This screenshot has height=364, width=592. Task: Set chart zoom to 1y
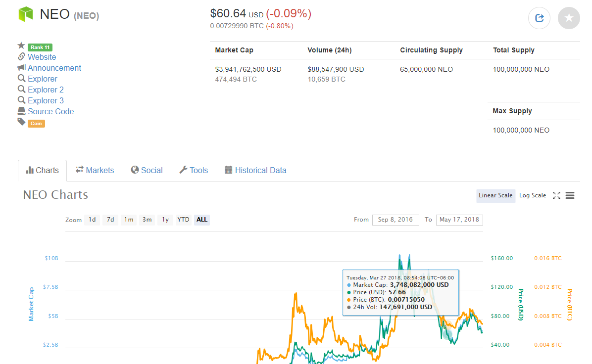(x=165, y=220)
